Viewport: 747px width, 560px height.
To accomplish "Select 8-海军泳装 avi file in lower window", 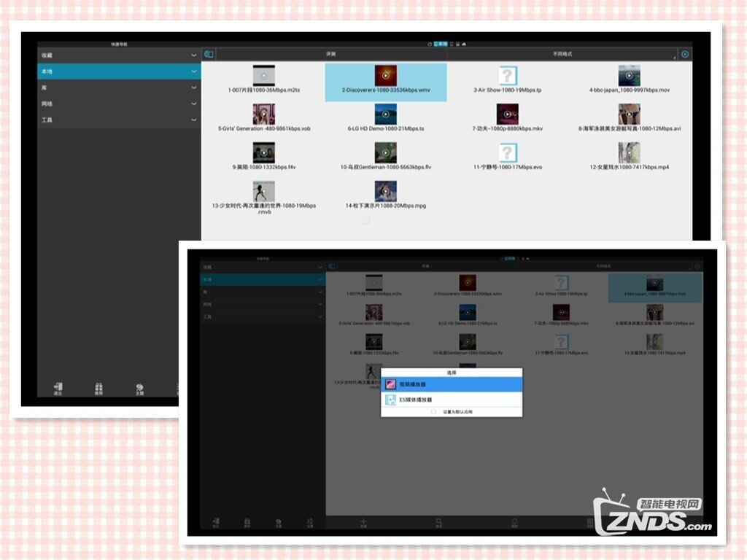I will (x=655, y=315).
